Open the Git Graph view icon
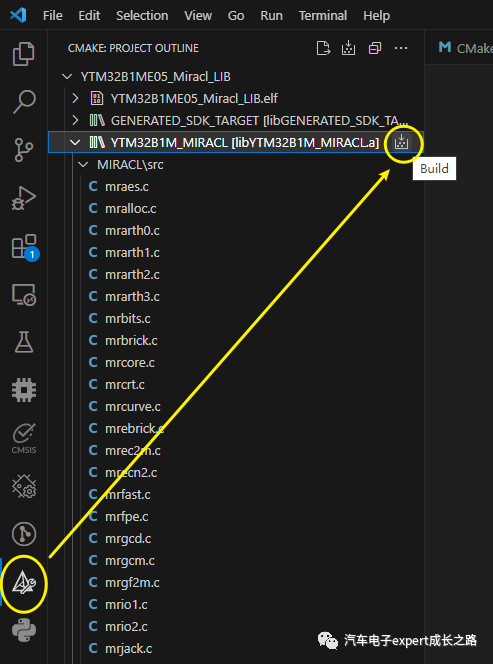 click(x=24, y=534)
